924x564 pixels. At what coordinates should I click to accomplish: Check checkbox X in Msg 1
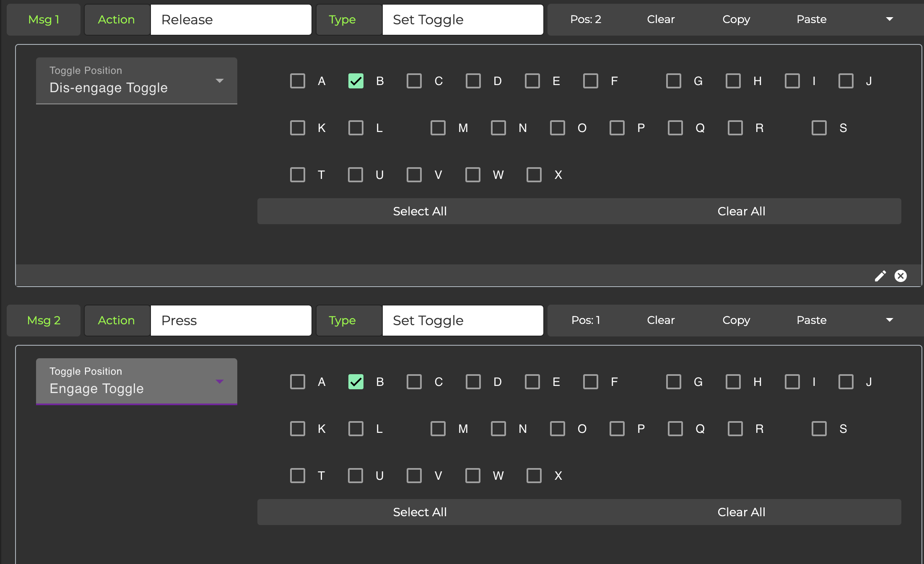[534, 175]
